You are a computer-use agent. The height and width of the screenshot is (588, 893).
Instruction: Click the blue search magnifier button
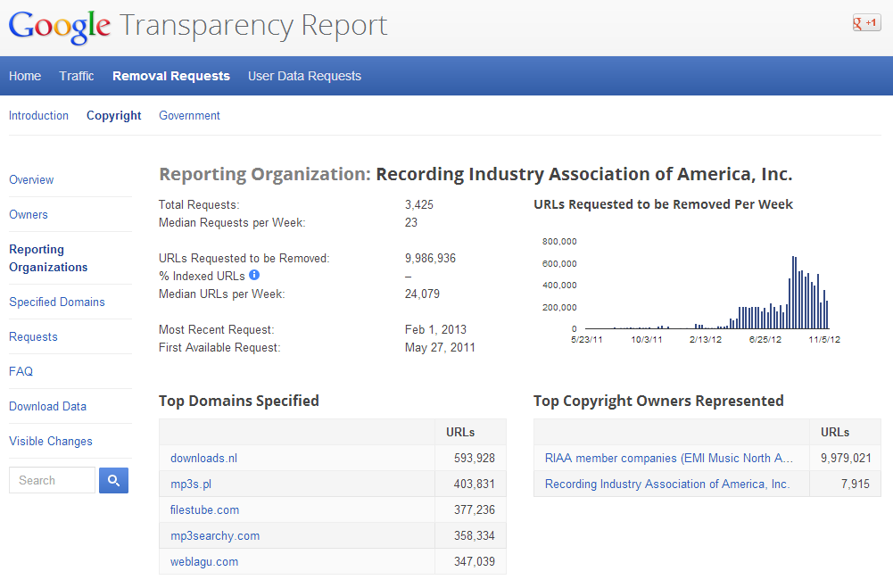click(x=113, y=480)
